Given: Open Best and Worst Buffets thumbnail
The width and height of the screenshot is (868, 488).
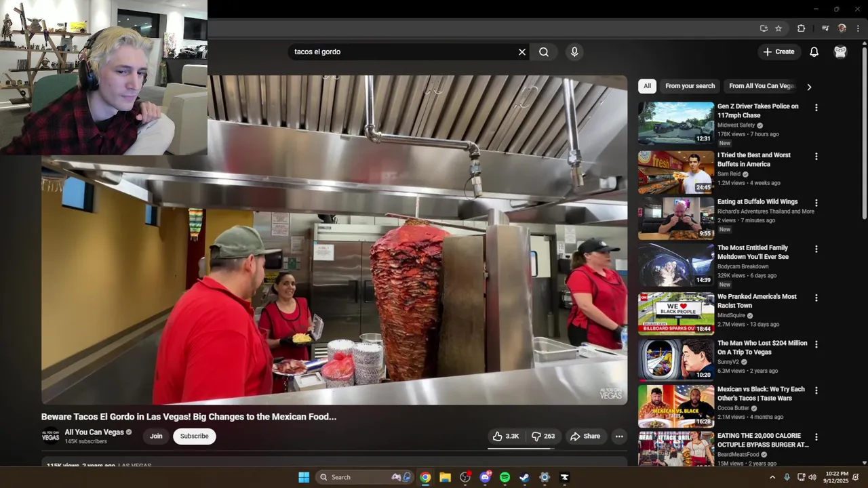Looking at the screenshot, I should pos(676,172).
